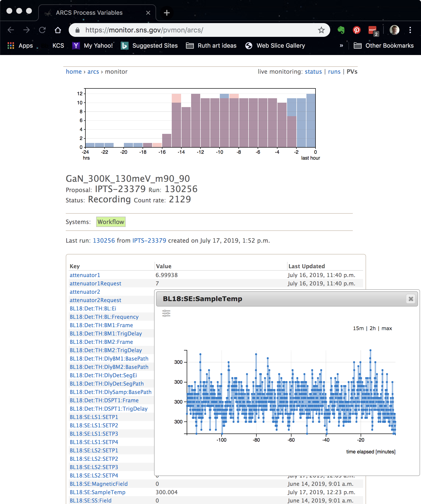Expand the hidden bookmarks overflow chevron
The image size is (421, 504).
341,46
